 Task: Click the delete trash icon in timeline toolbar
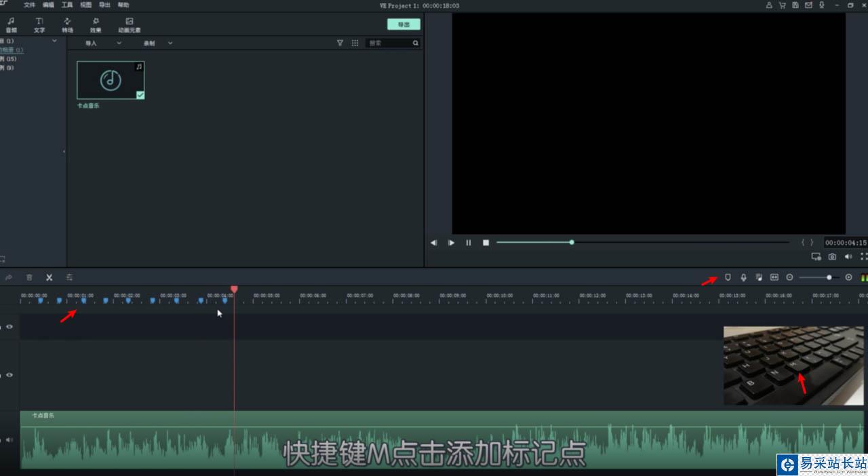(29, 277)
